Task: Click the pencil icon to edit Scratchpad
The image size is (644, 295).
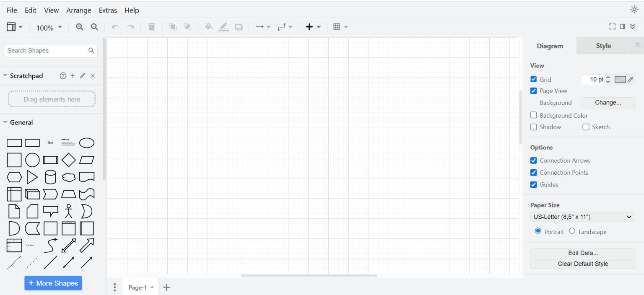Action: pos(82,75)
